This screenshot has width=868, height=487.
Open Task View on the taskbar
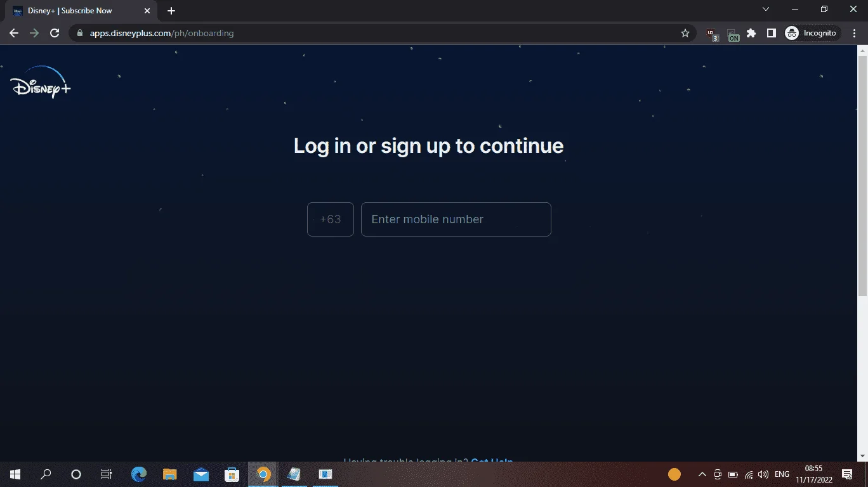[x=107, y=474]
